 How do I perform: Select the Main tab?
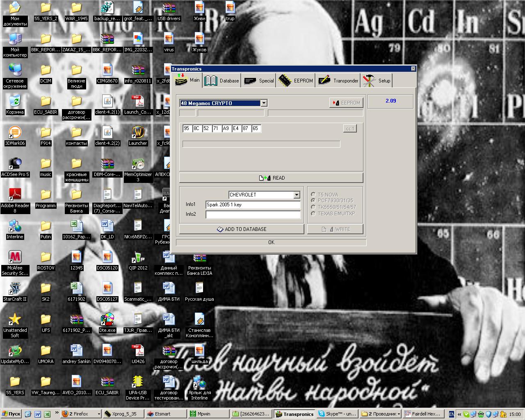187,80
